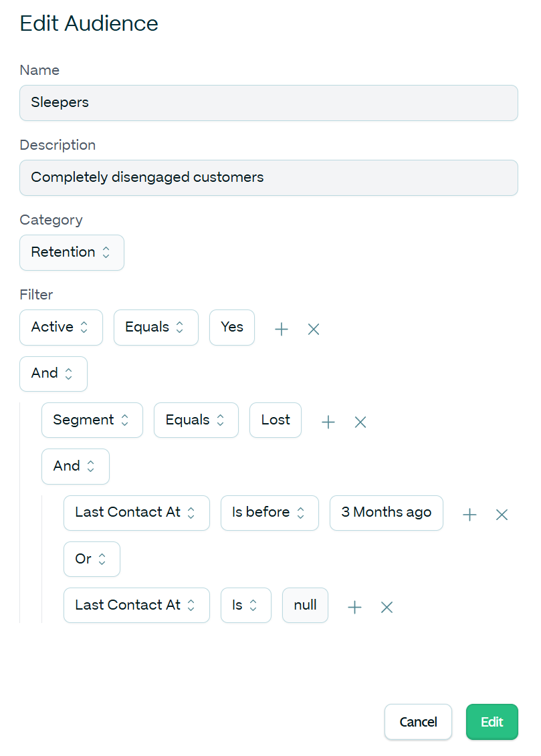Click the plus icon next to Active filter
This screenshot has width=541, height=756.
tap(282, 329)
